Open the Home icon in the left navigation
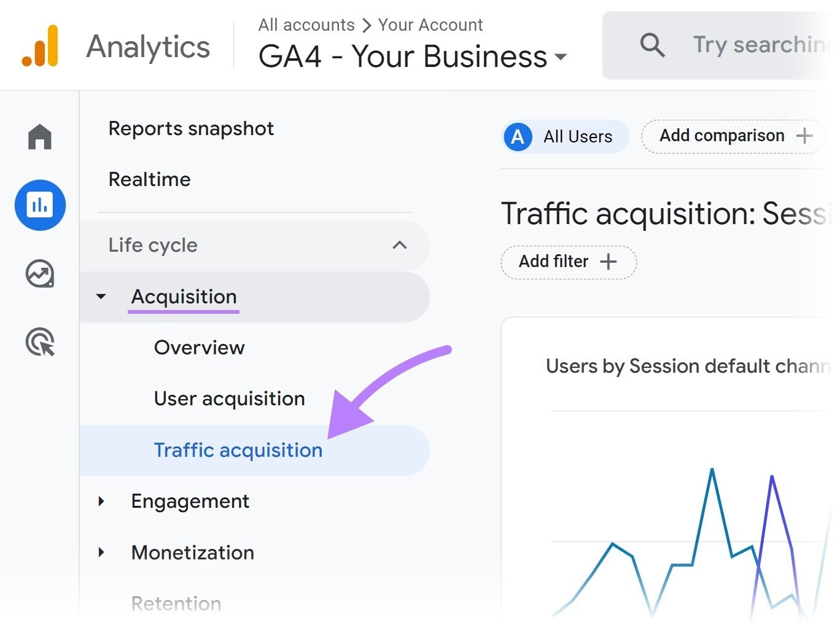This screenshot has height=630, width=840. pos(39,136)
